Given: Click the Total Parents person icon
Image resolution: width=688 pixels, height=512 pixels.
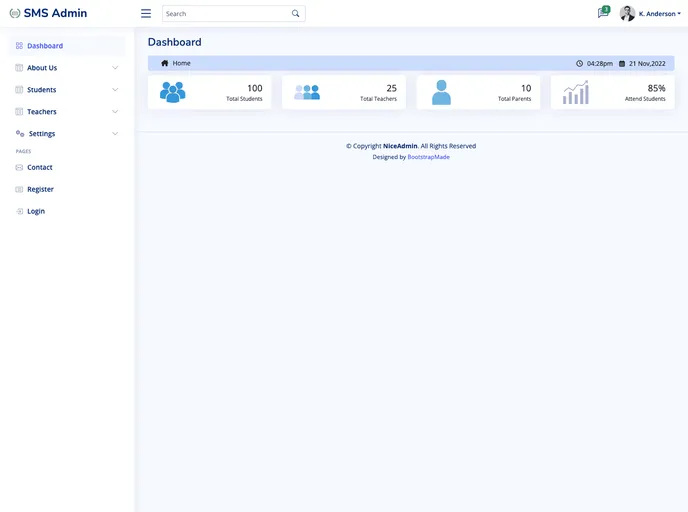Looking at the screenshot, I should 441,92.
